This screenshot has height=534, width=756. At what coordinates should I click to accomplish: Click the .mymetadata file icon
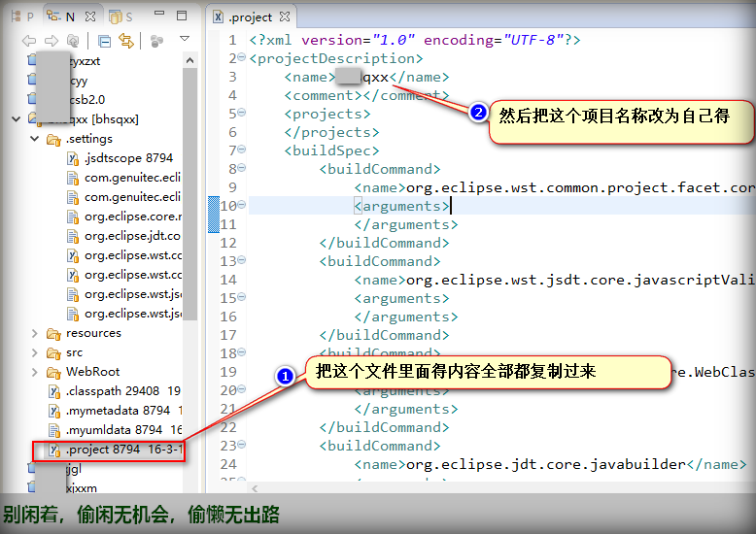[54, 411]
